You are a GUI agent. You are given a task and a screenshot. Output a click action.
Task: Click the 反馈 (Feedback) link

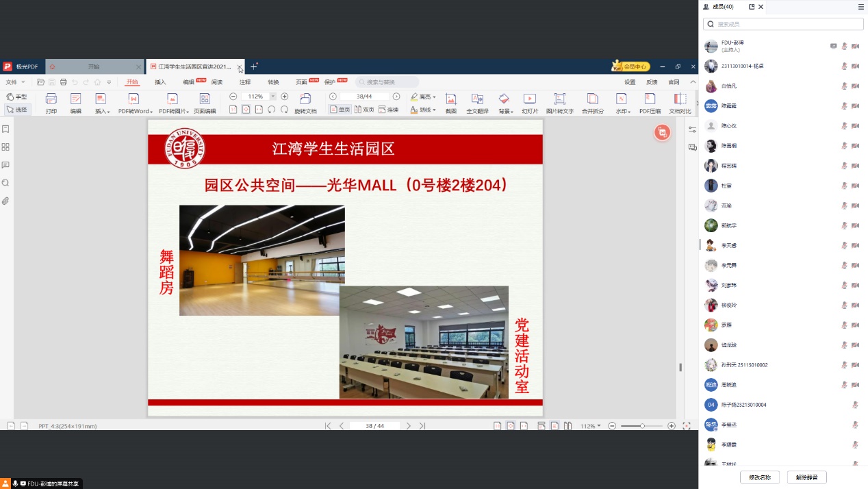tap(652, 82)
